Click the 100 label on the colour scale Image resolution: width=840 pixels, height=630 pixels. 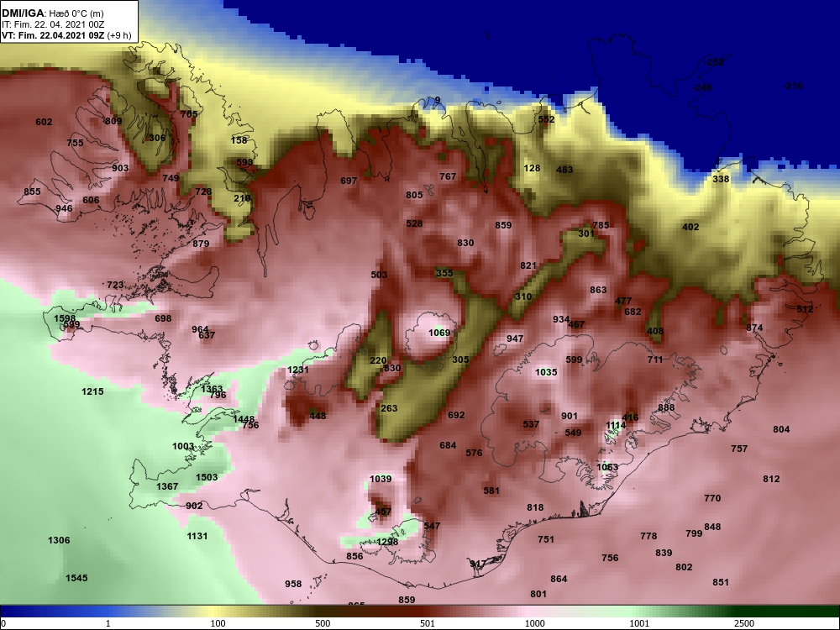pos(218,623)
